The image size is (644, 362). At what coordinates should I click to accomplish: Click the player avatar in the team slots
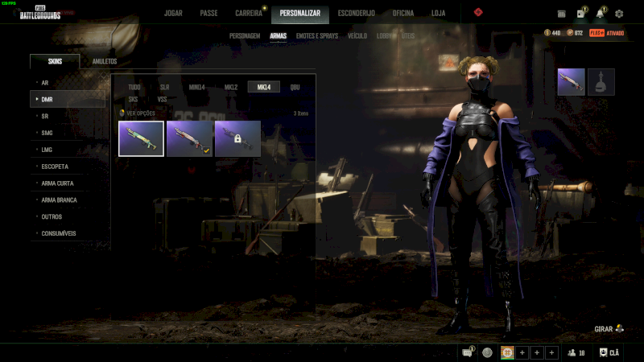point(507,352)
